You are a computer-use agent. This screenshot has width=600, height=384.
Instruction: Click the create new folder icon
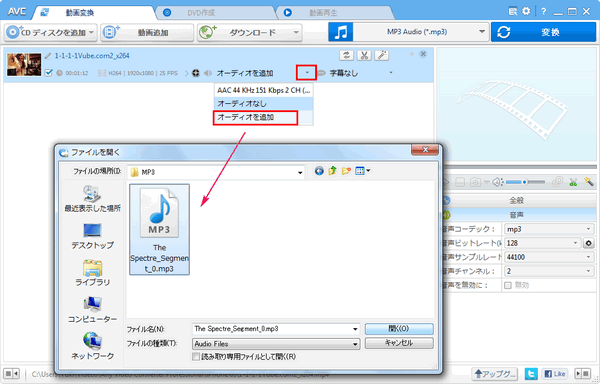point(346,171)
